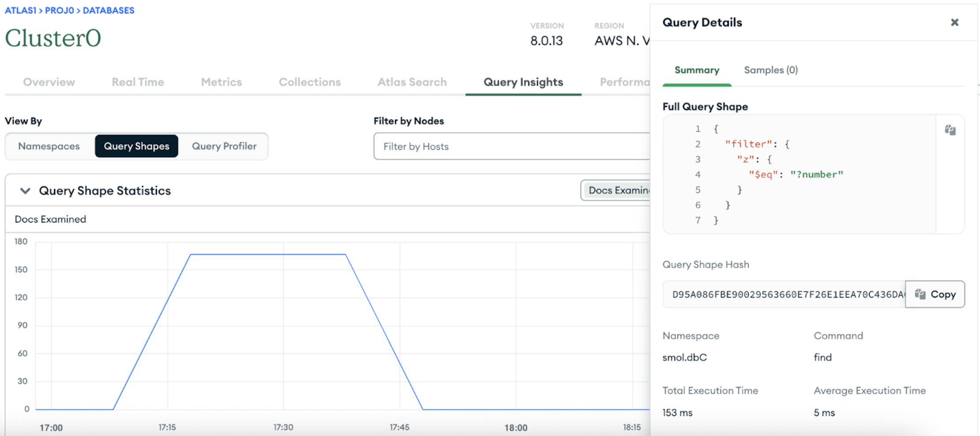Switch to Query Profiler view
This screenshot has width=980, height=436.
click(x=224, y=146)
